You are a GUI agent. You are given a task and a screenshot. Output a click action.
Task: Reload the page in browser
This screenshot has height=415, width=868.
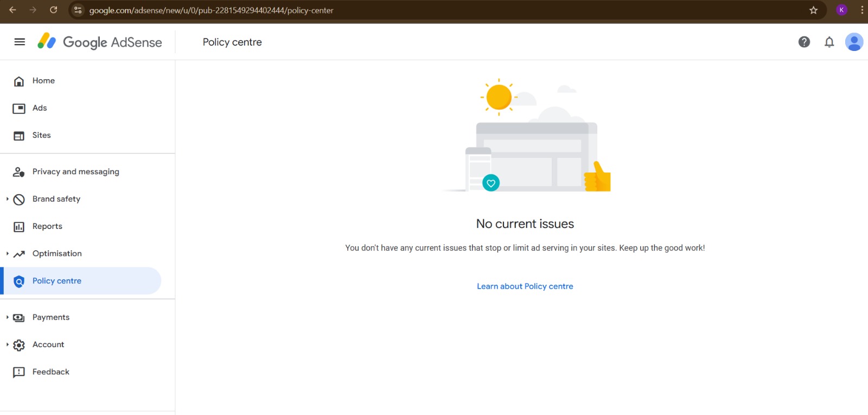[x=53, y=10]
